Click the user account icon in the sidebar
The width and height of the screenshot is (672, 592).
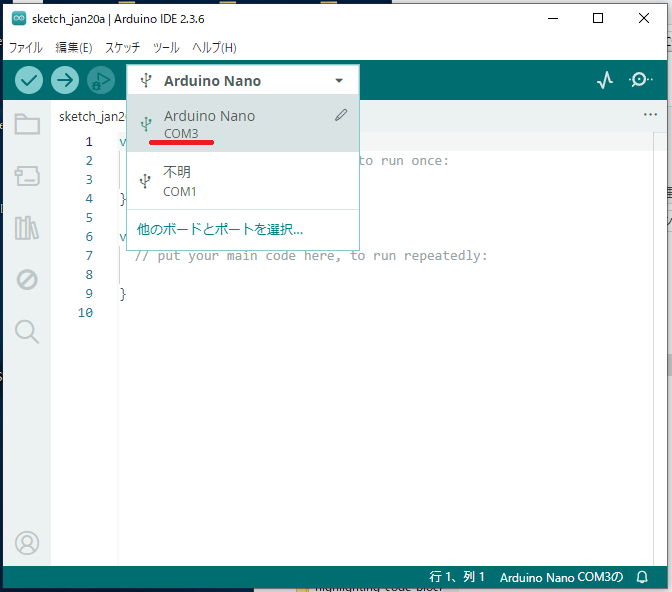pos(27,543)
